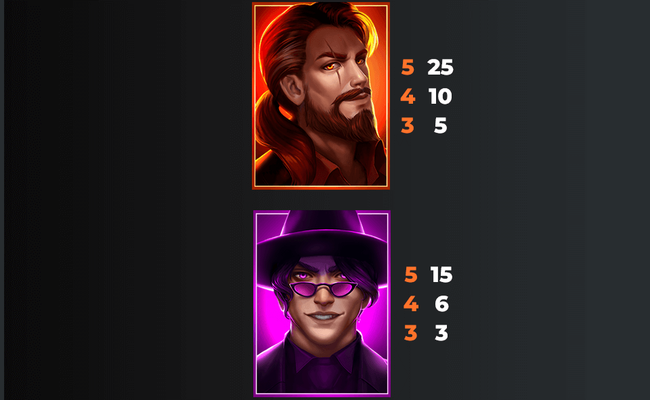
Task: Click the payout value 10
Action: coord(440,96)
